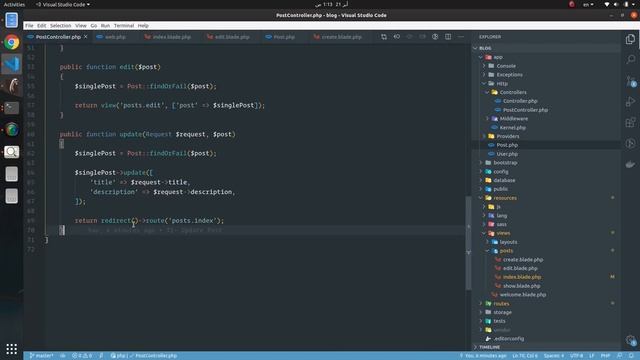
Task: Open the editor More Actions ellipsis
Action: coord(461,37)
